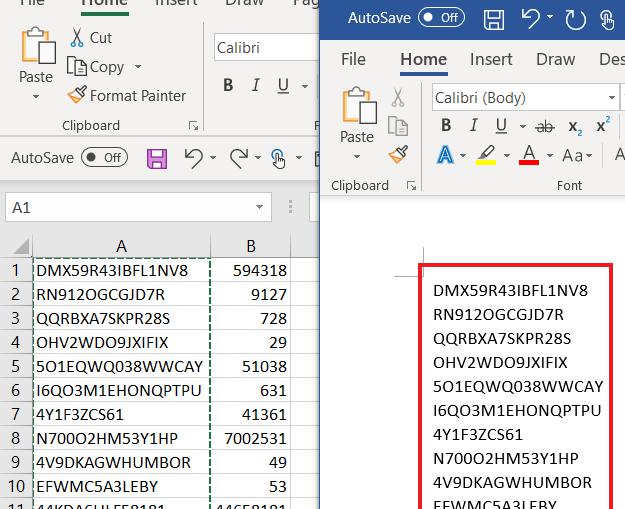The image size is (625, 509).
Task: Select cell containing 7002531
Action: tap(251, 438)
